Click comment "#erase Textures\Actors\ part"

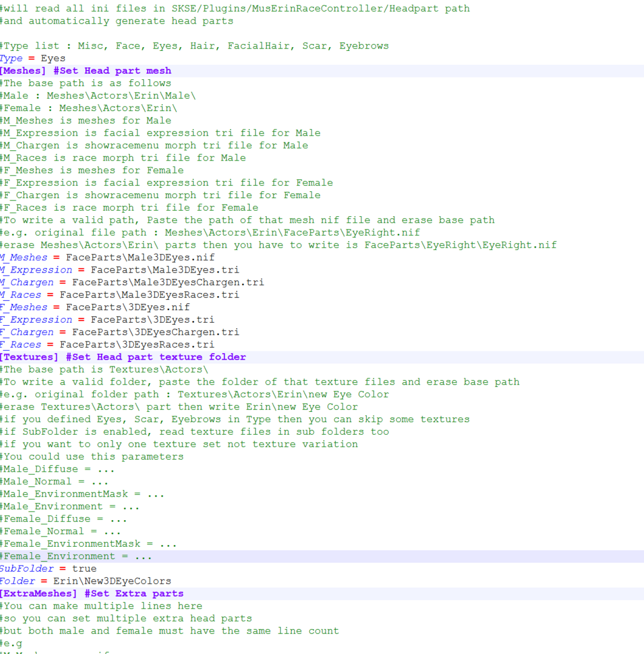point(179,407)
